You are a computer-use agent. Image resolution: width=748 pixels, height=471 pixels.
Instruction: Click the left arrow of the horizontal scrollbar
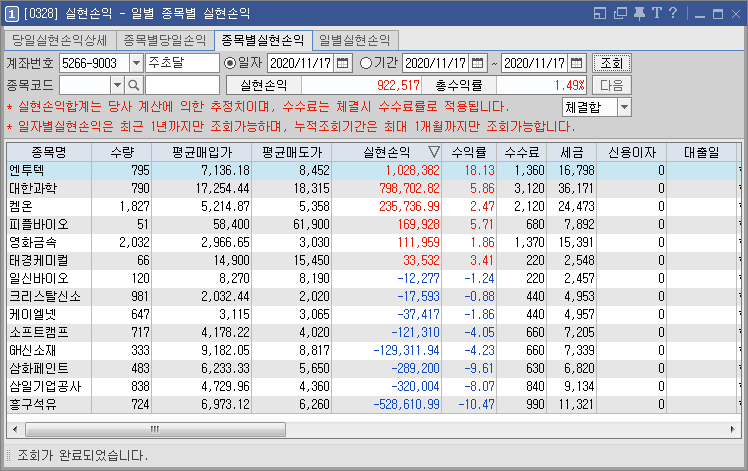tap(15, 429)
